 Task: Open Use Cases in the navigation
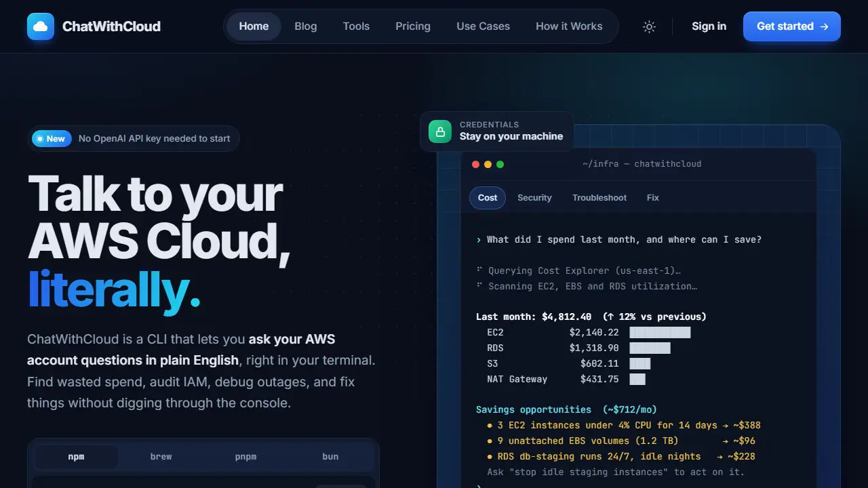[x=484, y=26]
